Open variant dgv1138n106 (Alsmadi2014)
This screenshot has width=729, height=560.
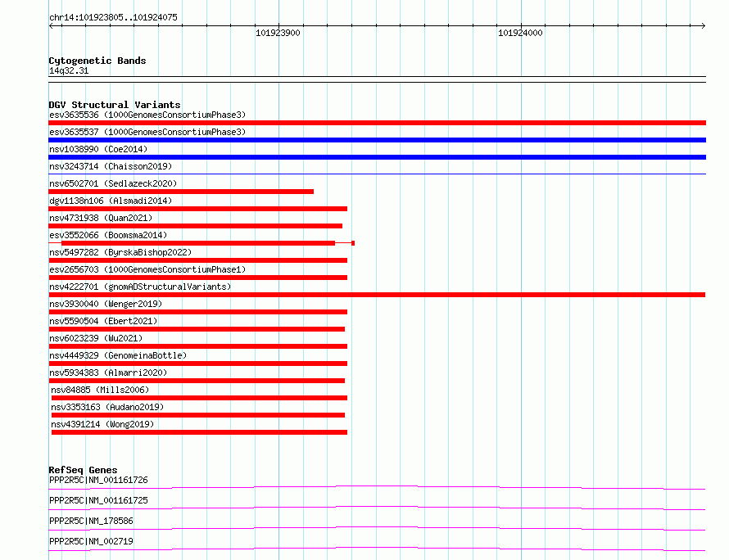click(111, 201)
